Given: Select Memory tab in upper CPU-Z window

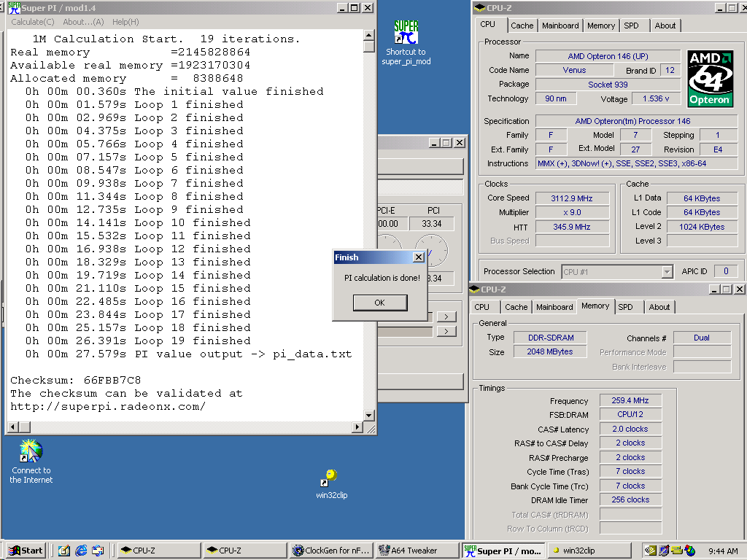Looking at the screenshot, I should (601, 26).
